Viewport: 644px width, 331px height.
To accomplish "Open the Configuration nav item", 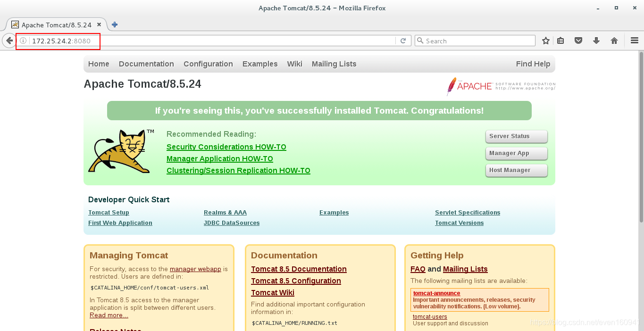I will pos(208,64).
